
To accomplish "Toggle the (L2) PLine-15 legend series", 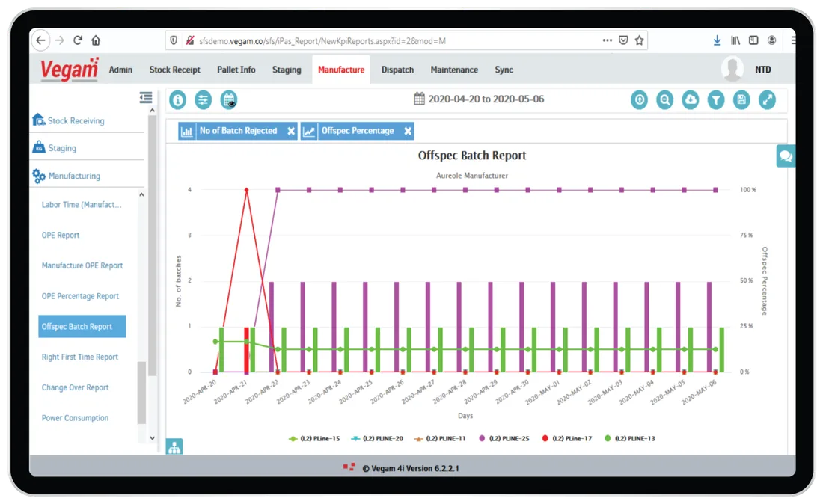I will (314, 438).
